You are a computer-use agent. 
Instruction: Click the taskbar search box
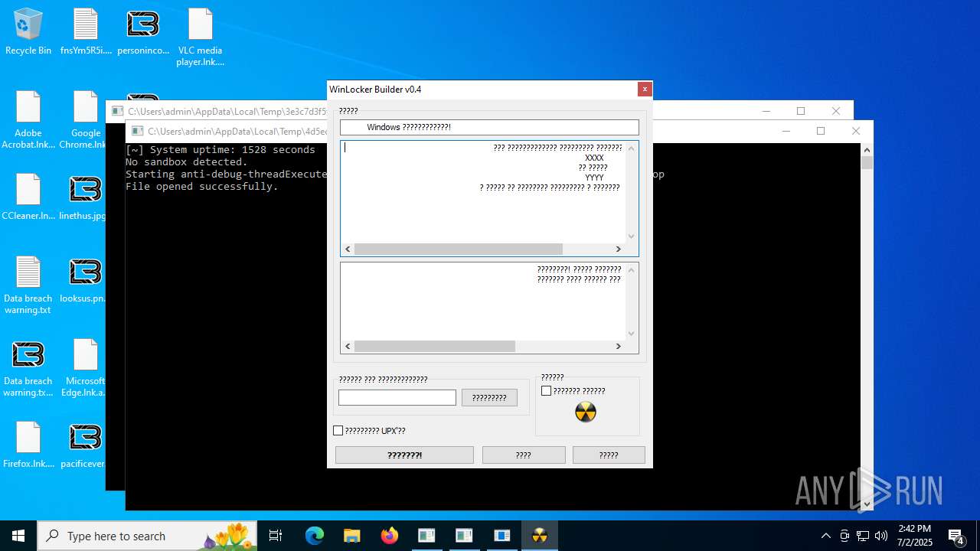tap(147, 536)
